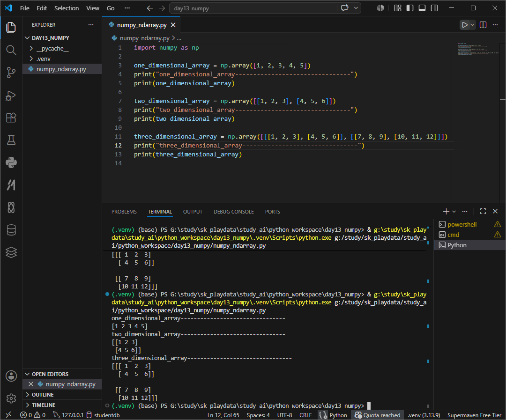The image size is (506, 420).
Task: Collapse the DAY13_NUMPY folder section
Action: 62,38
